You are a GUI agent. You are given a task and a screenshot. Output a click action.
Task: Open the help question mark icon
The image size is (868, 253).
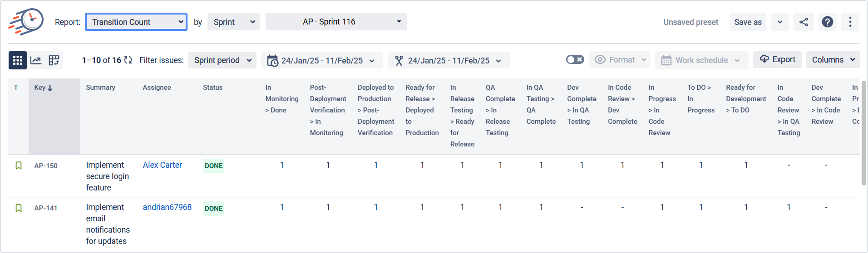828,22
